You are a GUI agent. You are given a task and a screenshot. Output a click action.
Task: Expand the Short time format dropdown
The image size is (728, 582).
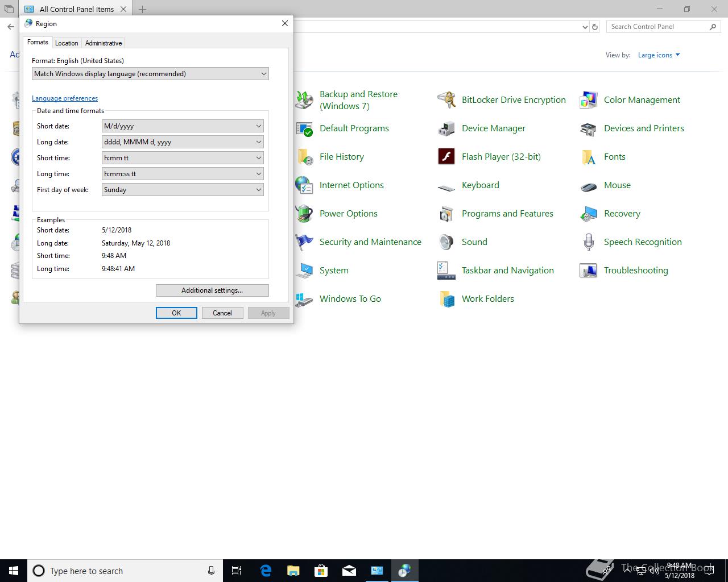click(x=183, y=158)
